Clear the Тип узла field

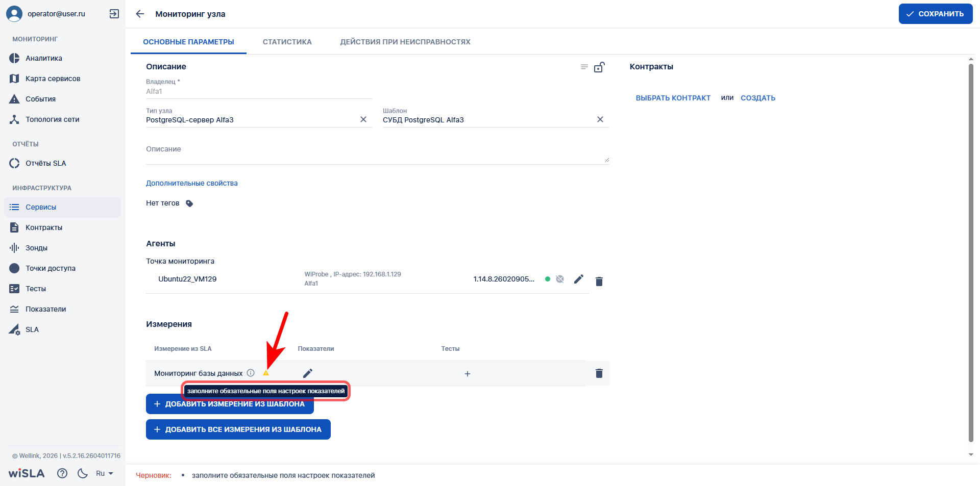tap(363, 119)
